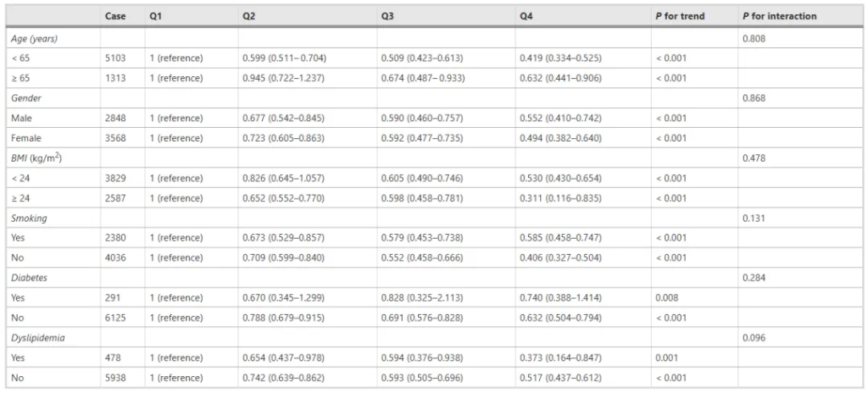Select the cell 0.311 (0.116–0.835)
The image size is (868, 393).
tap(561, 198)
